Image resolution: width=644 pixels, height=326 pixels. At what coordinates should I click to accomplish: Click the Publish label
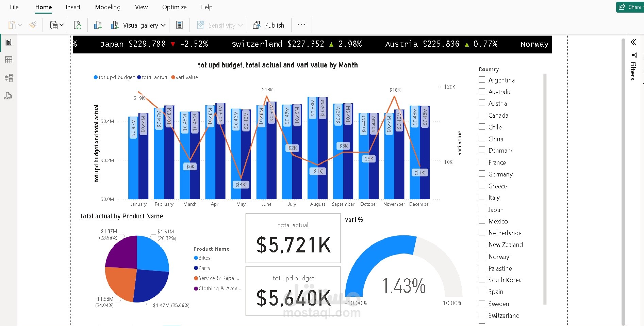(275, 25)
